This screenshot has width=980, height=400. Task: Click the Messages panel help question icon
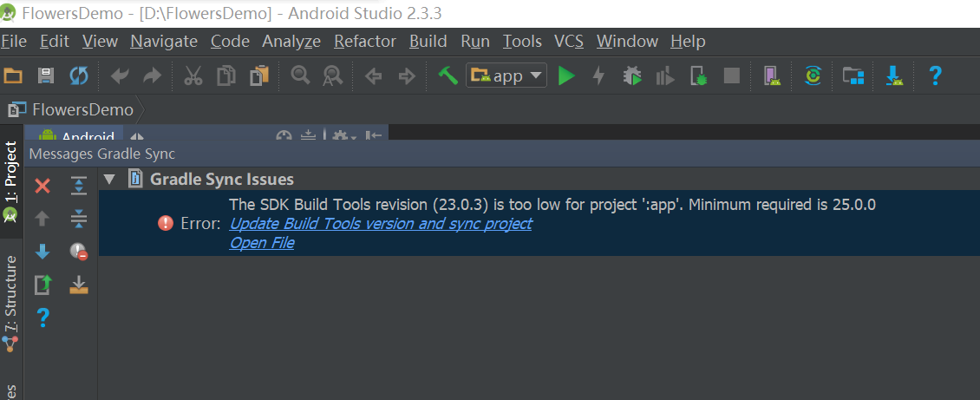(x=42, y=318)
